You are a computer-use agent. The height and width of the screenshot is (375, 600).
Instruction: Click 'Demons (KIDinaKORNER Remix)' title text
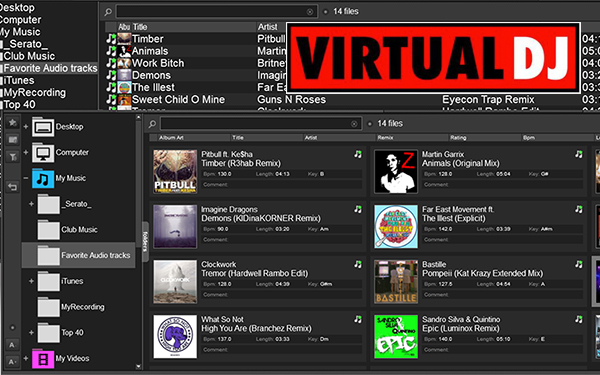coord(261,218)
